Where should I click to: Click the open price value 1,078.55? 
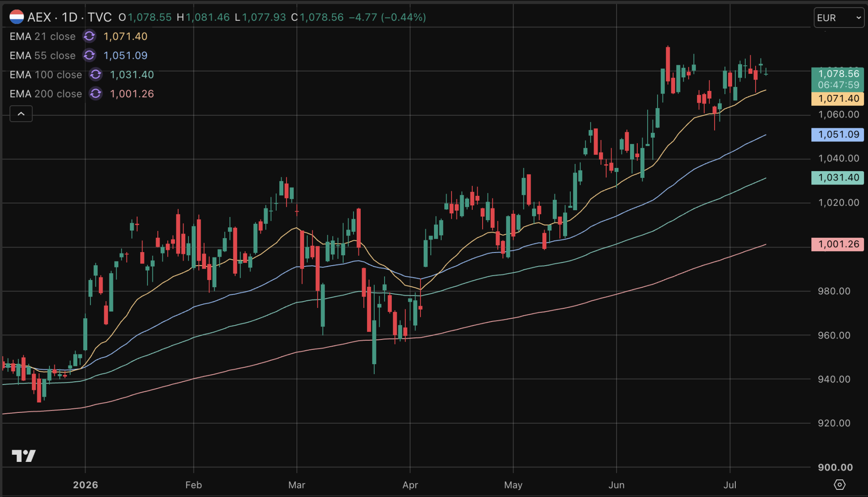[x=150, y=17]
